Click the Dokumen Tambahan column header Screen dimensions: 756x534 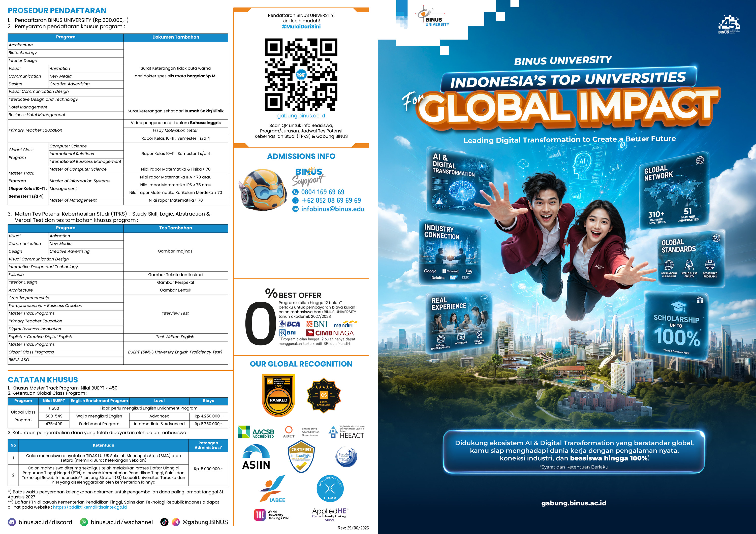pos(175,37)
